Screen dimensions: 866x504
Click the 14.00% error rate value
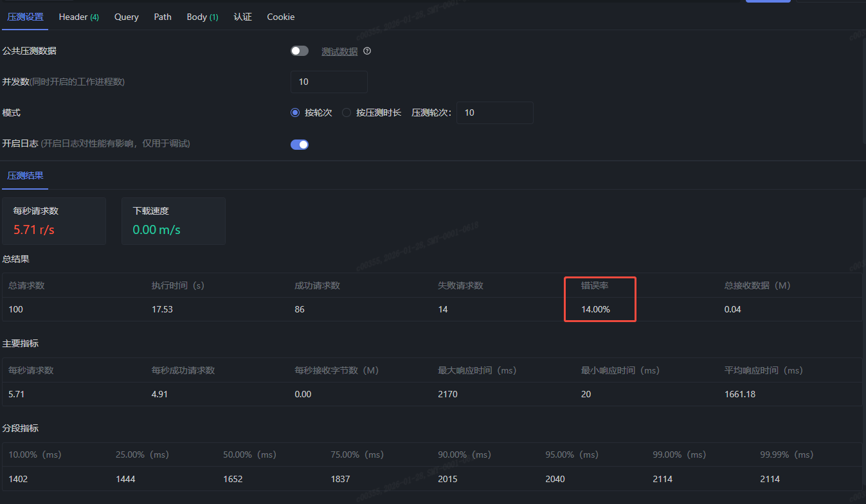[x=595, y=309]
